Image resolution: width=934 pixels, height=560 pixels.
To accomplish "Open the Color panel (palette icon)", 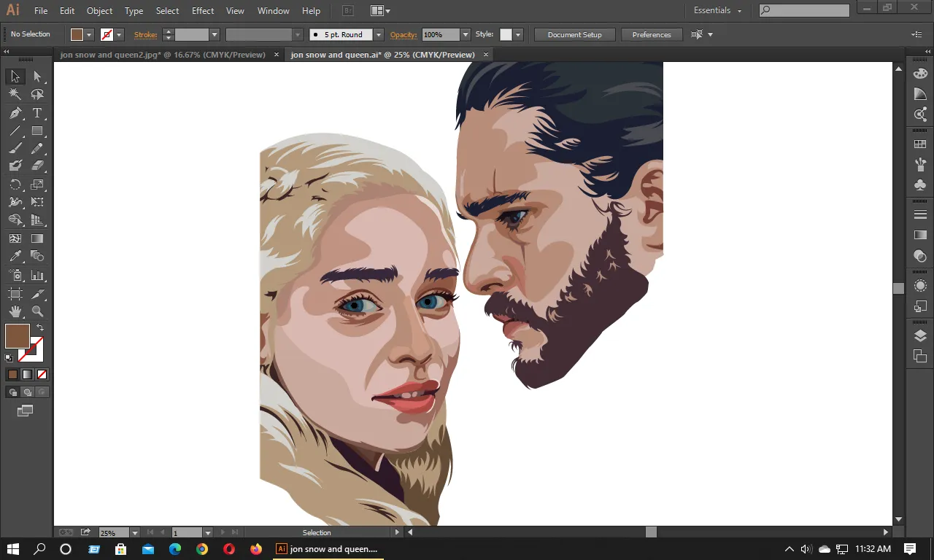I will (920, 74).
